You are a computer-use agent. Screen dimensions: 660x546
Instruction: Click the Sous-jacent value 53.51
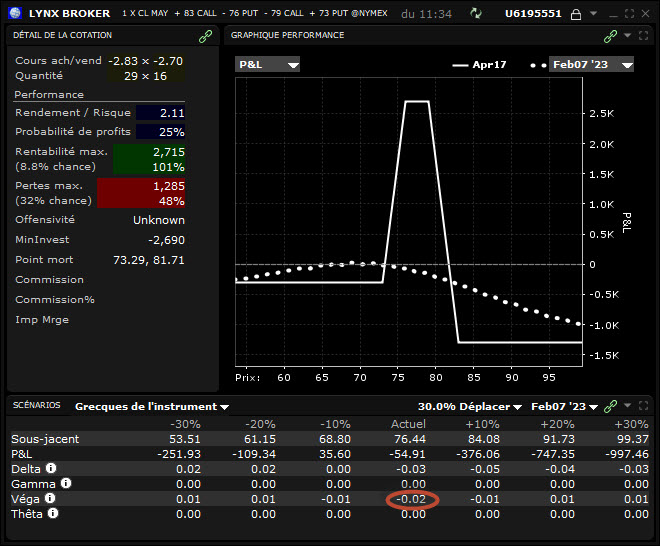(185, 439)
